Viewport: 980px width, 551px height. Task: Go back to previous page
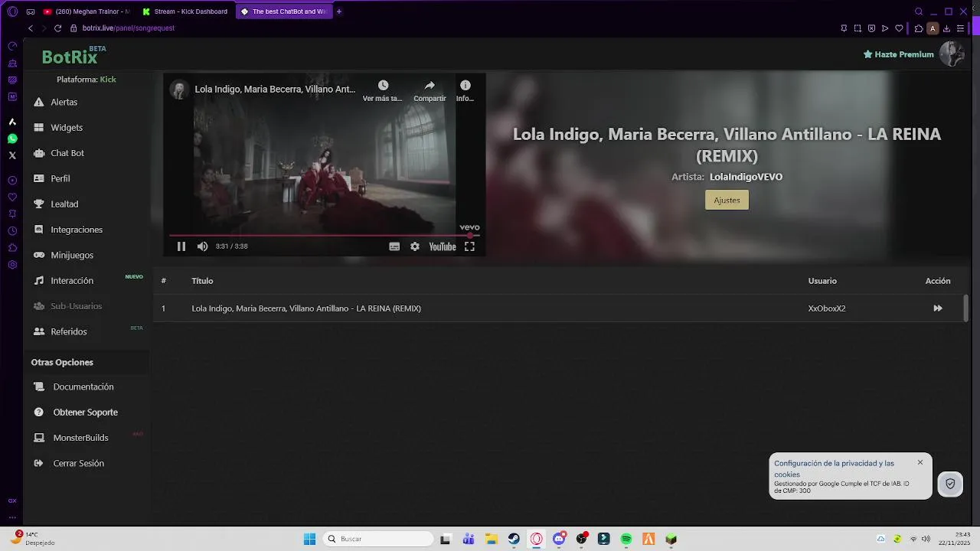31,28
